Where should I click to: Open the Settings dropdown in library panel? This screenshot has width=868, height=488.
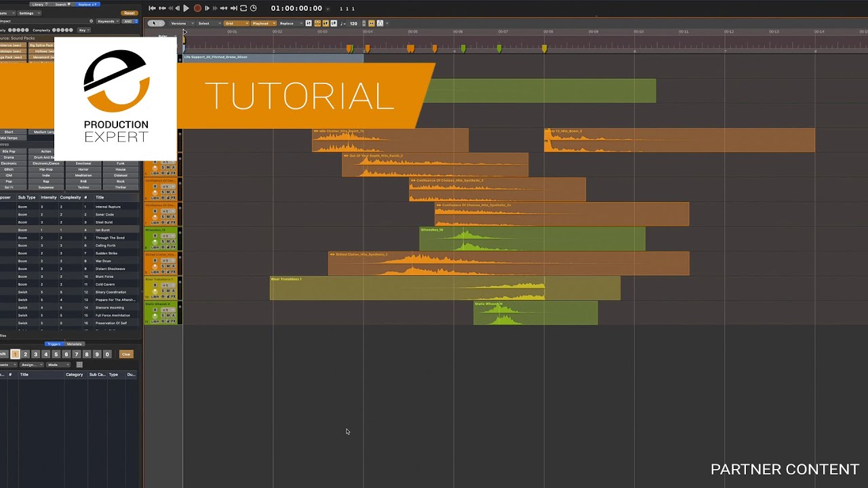tap(29, 13)
